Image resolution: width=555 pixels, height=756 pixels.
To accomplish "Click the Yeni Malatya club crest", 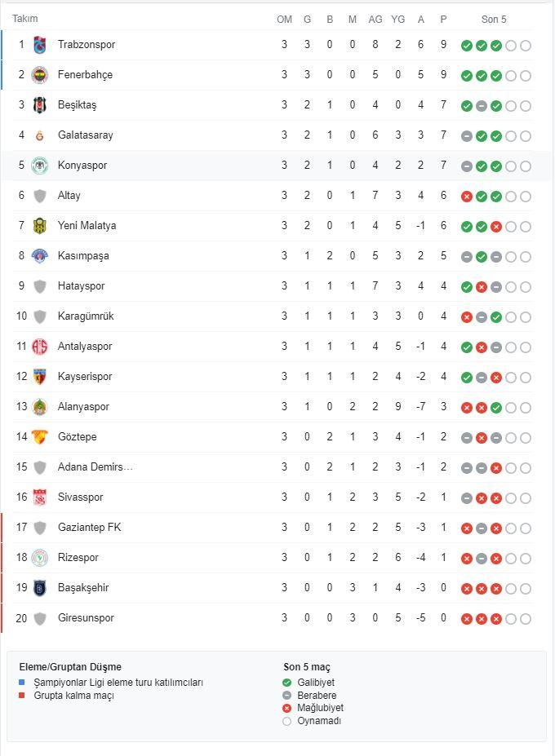I will point(39,226).
